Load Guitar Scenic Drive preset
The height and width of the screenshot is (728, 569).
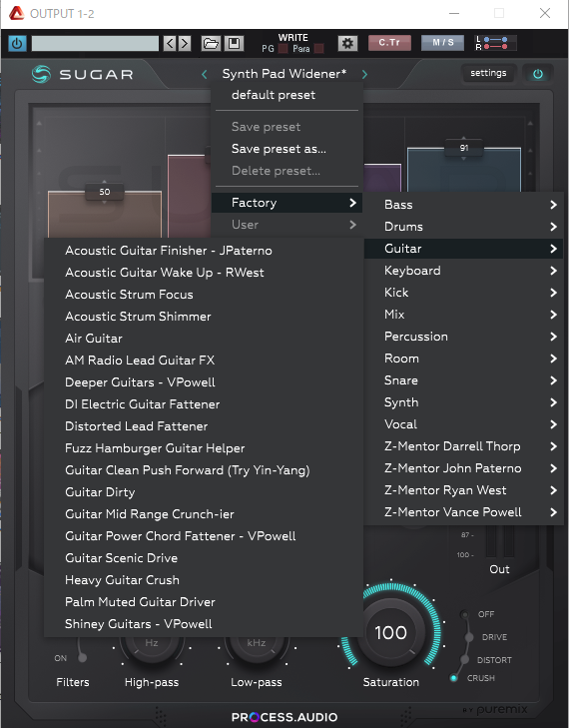tap(204, 558)
